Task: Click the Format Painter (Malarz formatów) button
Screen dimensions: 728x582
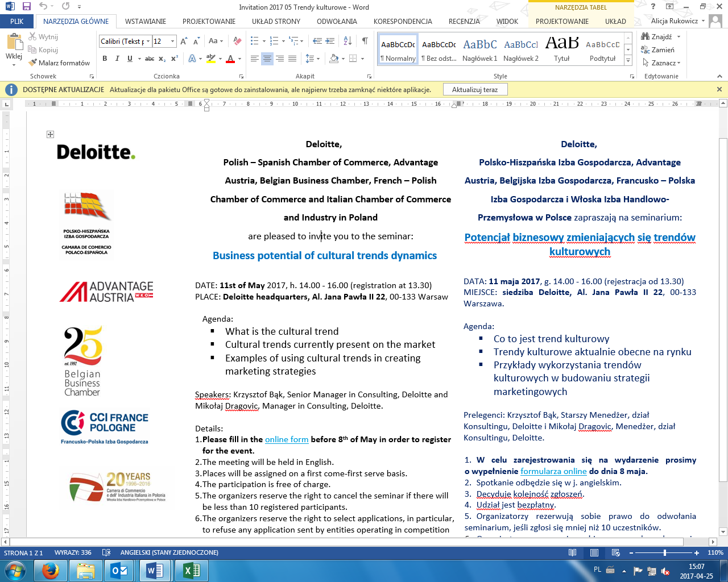Action: (x=59, y=63)
